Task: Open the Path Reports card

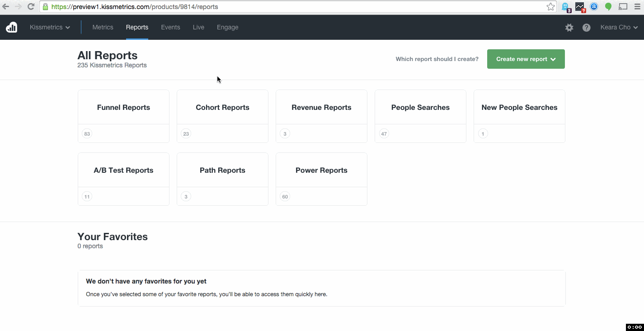Action: (222, 179)
